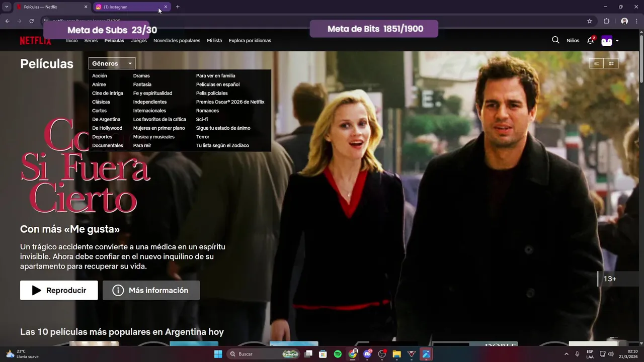Click the play triangle on Reproducir

click(x=37, y=290)
